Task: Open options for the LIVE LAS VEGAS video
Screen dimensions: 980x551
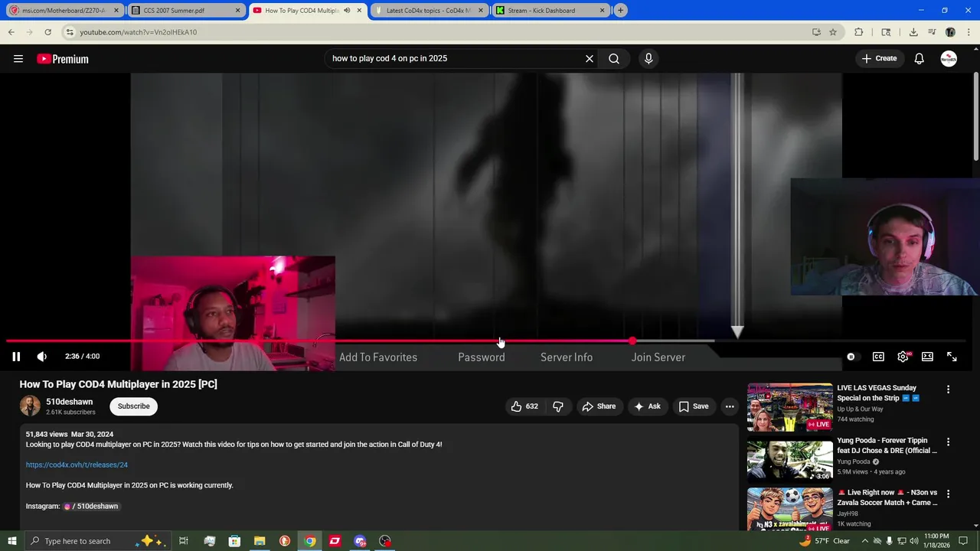Action: 948,390
